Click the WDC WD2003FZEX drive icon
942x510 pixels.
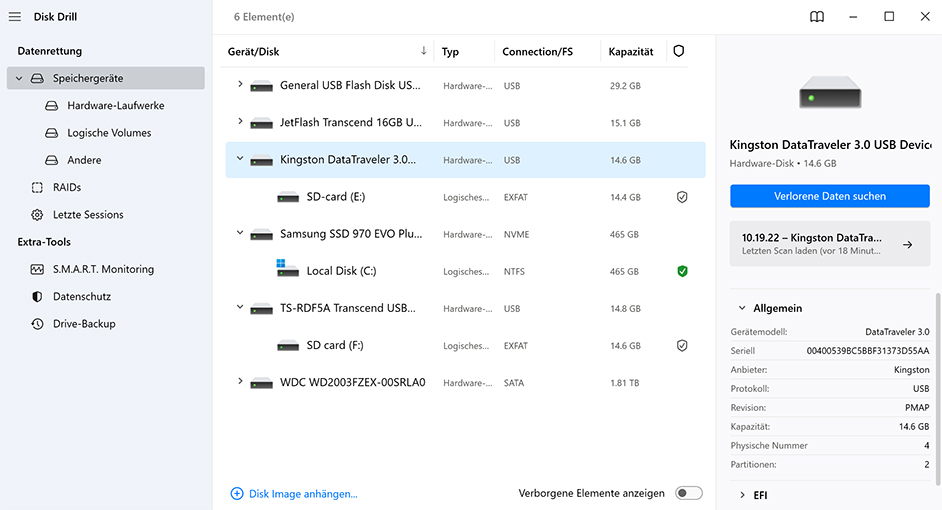pyautogui.click(x=261, y=383)
